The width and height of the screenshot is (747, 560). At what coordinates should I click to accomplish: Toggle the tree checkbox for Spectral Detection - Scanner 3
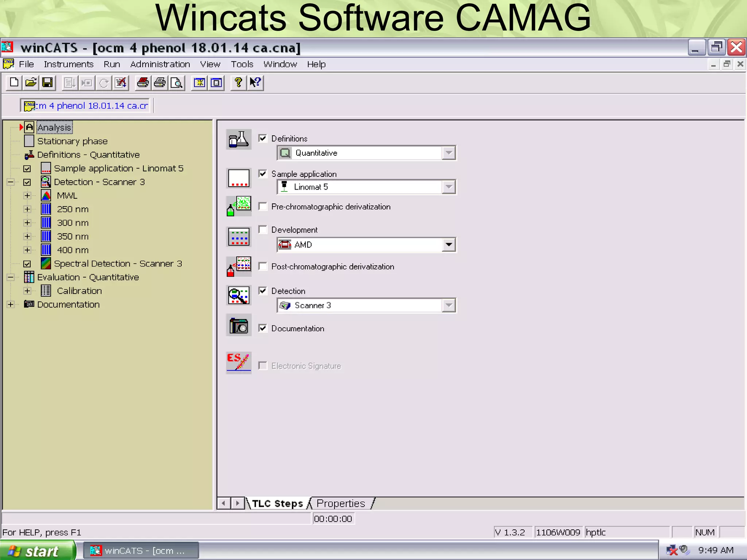[27, 264]
